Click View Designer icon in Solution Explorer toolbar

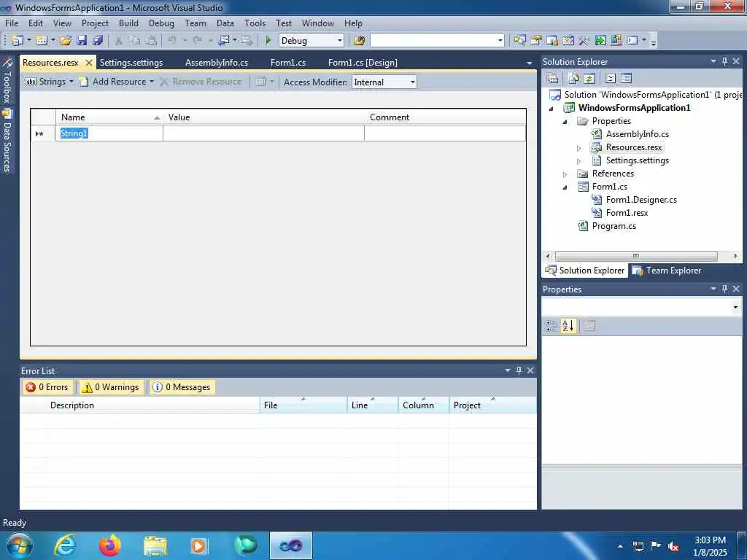[x=627, y=78]
